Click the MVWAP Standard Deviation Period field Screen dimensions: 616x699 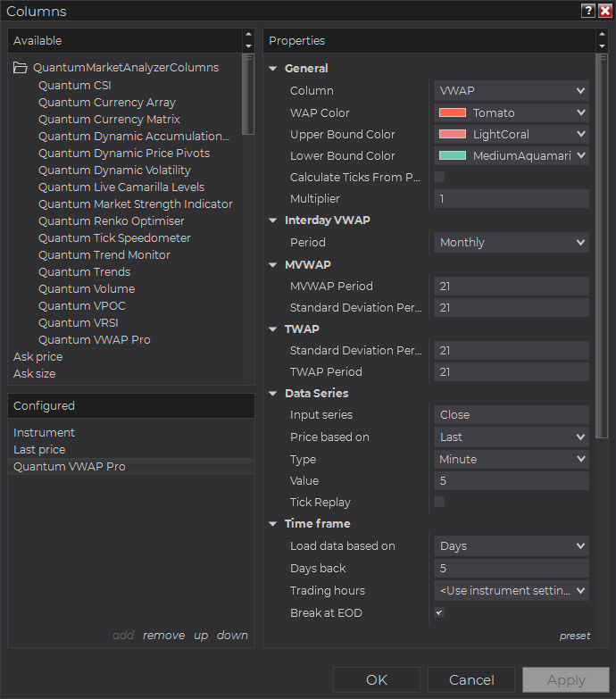click(x=512, y=308)
